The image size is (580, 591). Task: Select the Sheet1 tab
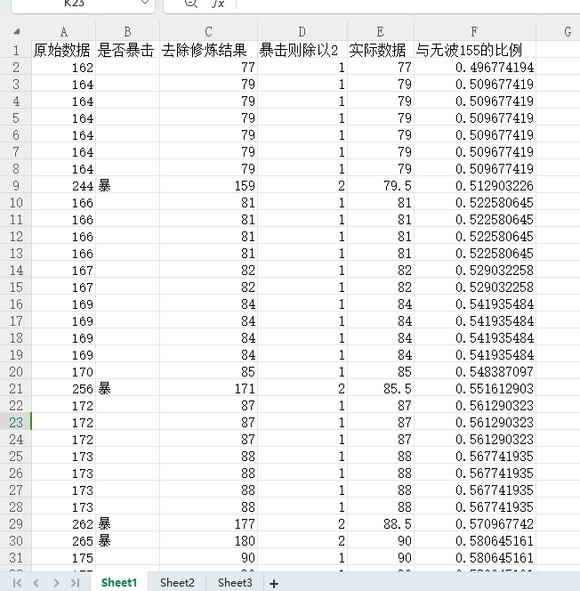119,583
